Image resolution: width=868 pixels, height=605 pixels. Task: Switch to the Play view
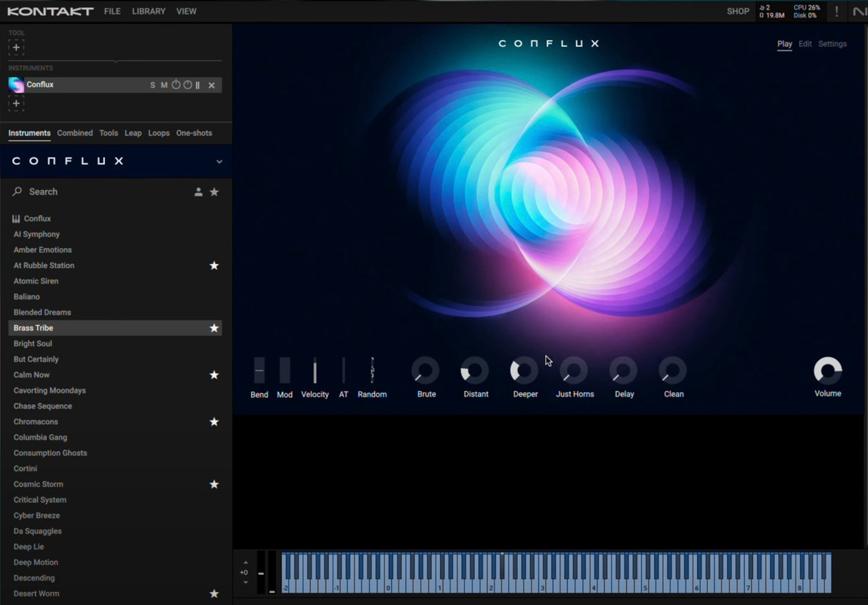click(x=784, y=45)
